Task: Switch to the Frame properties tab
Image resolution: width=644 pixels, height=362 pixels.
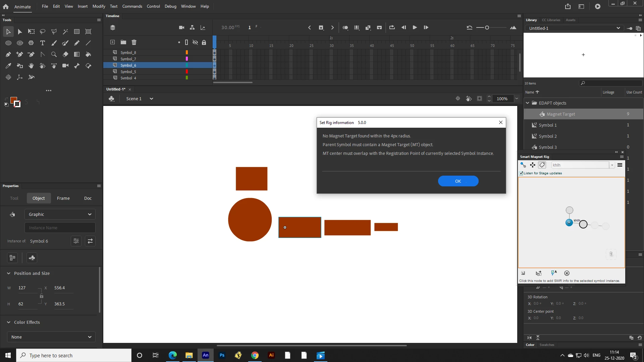Action: click(x=63, y=198)
